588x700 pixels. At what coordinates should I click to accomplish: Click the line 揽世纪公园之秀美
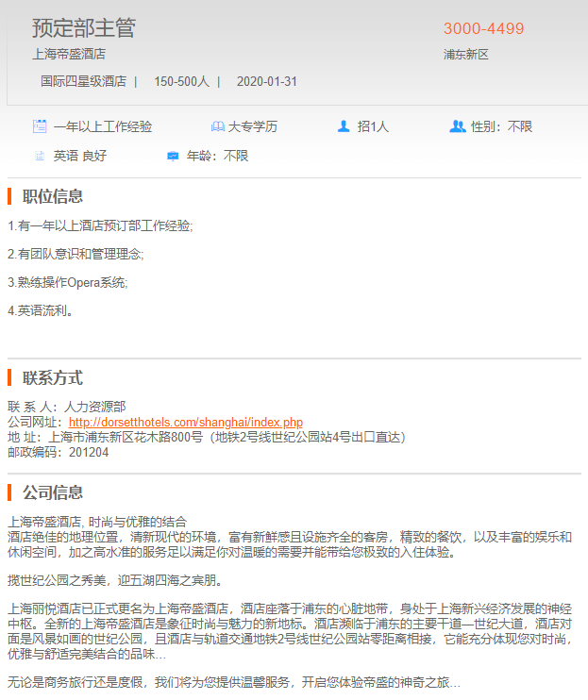115,580
